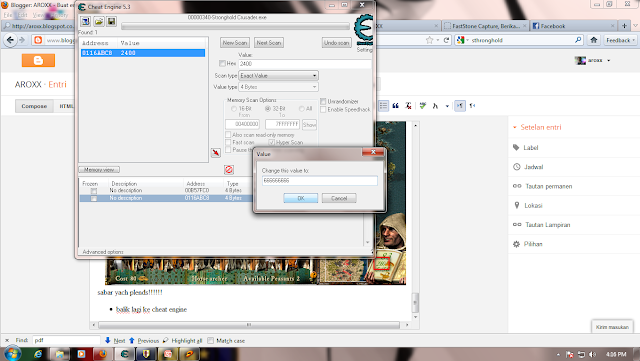640x361 pixels.
Task: Click the Windows Start orb
Action: click(12, 354)
